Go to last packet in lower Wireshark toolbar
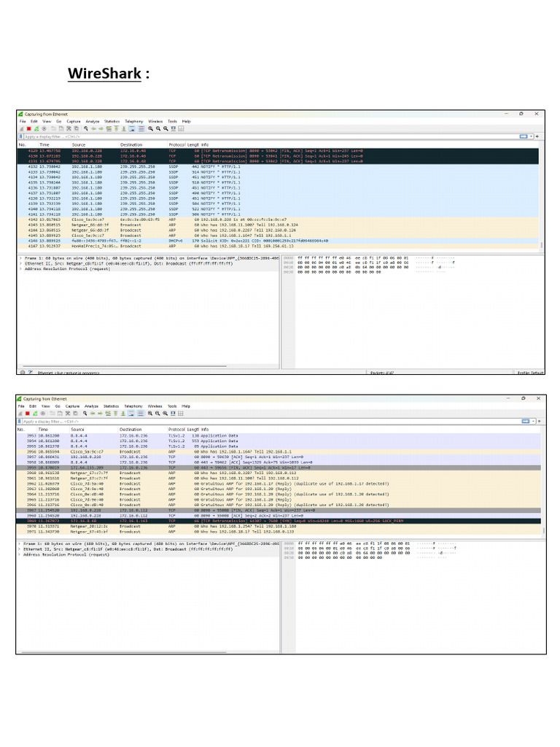 point(122,414)
